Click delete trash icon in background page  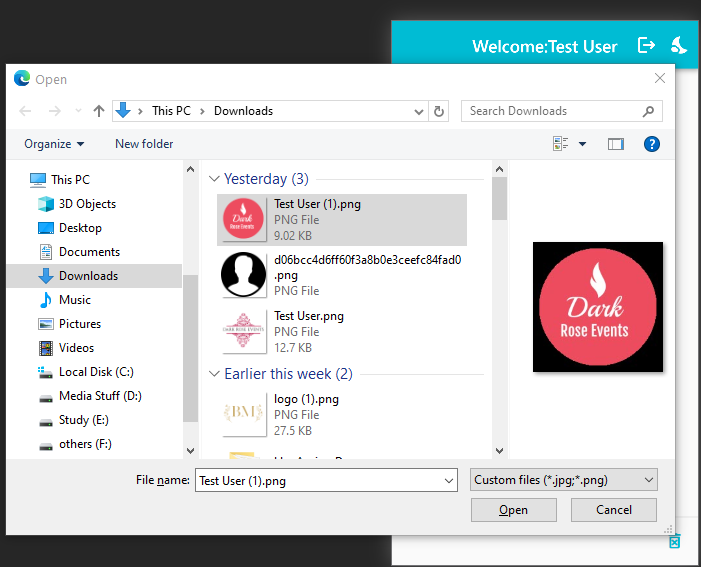coord(675,542)
